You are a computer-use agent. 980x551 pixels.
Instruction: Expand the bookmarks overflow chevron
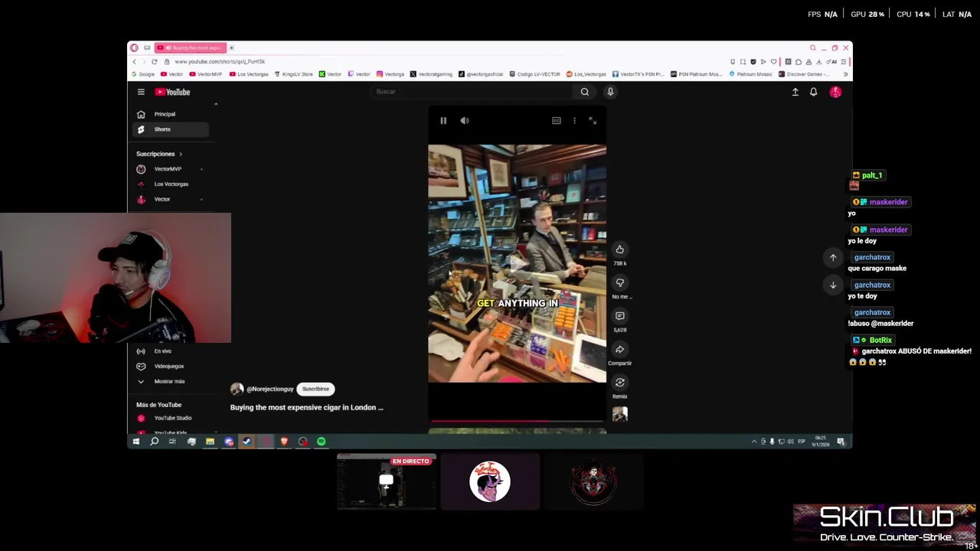(845, 74)
